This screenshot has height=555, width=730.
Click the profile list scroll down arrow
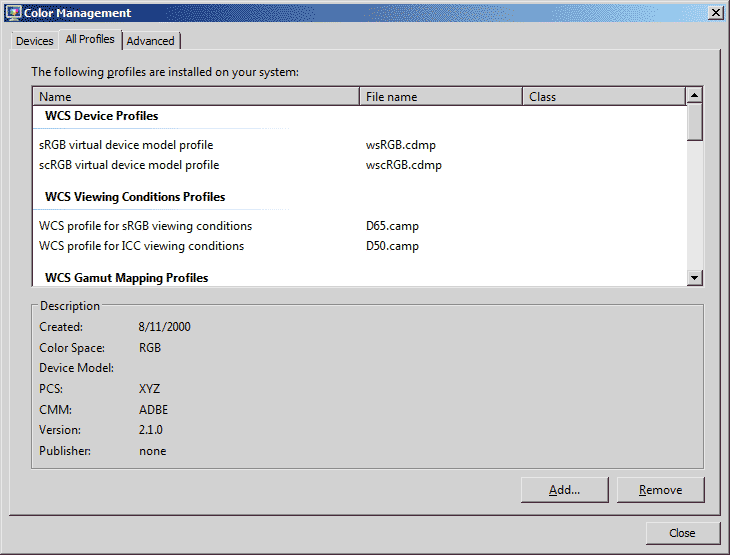click(x=695, y=278)
